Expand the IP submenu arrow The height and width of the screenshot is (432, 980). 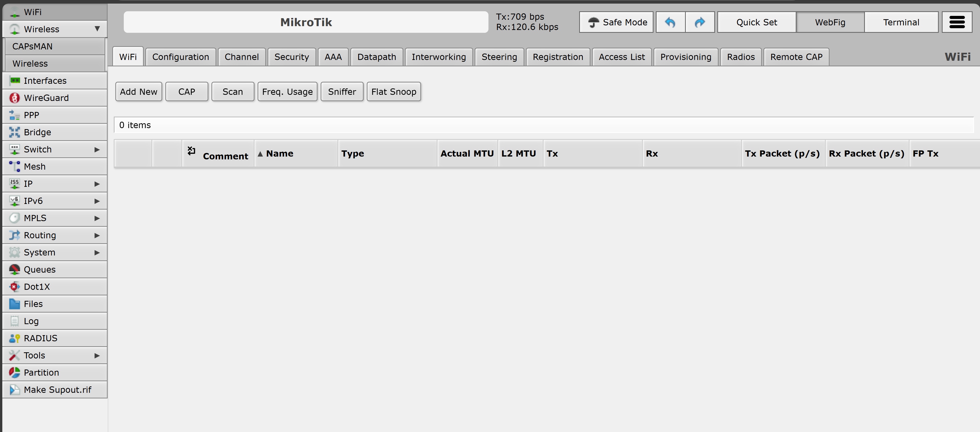tap(97, 184)
